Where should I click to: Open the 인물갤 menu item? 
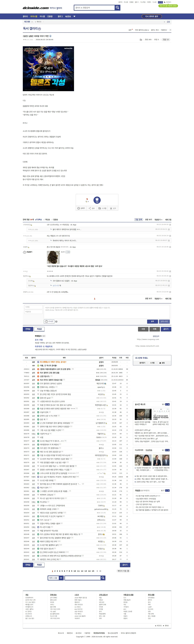[x=50, y=17]
